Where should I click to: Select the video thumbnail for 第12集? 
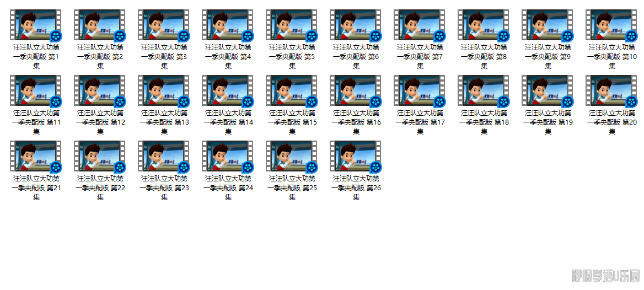click(x=100, y=90)
